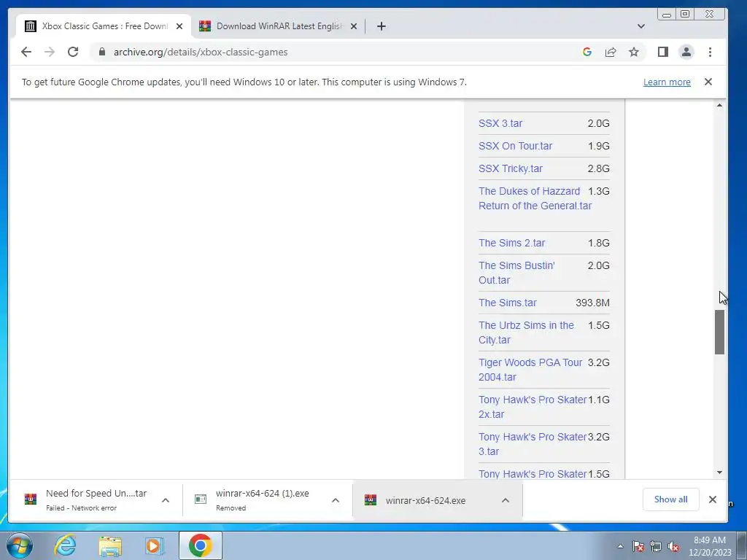Click the scrollbar down arrow
This screenshot has height=560, width=747.
pos(719,472)
